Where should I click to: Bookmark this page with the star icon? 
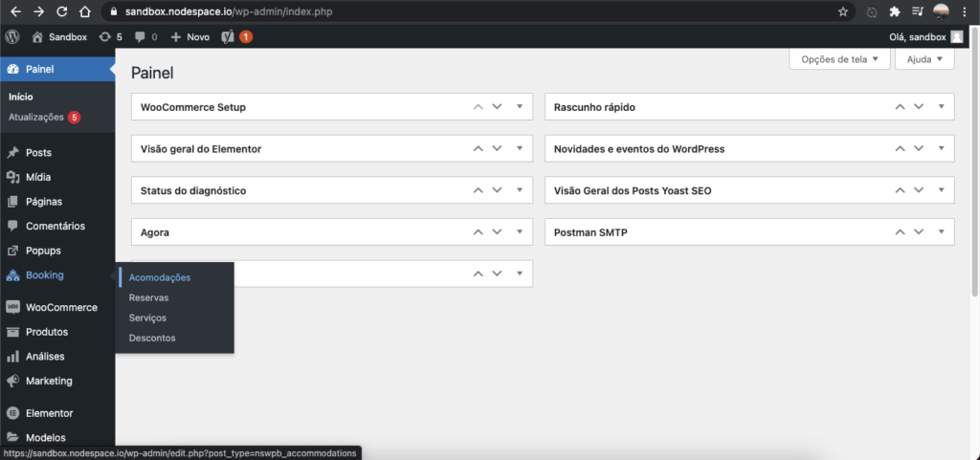[843, 12]
